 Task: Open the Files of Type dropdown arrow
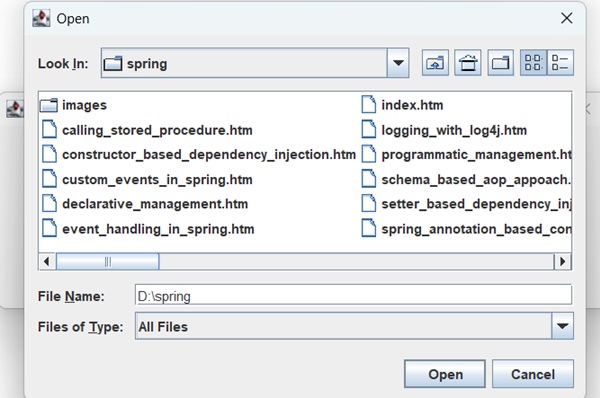point(562,326)
